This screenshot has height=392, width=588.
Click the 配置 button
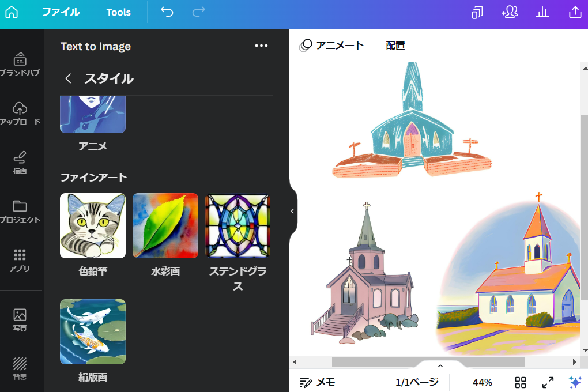(395, 46)
